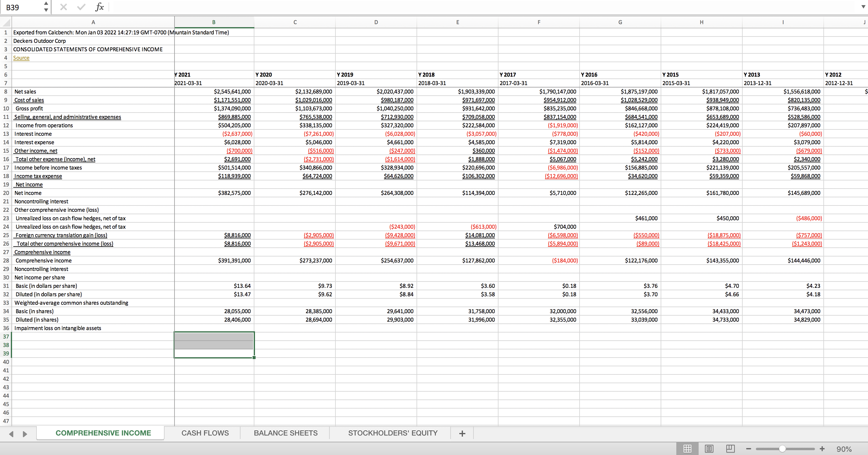Open the insert function fx button

[99, 7]
